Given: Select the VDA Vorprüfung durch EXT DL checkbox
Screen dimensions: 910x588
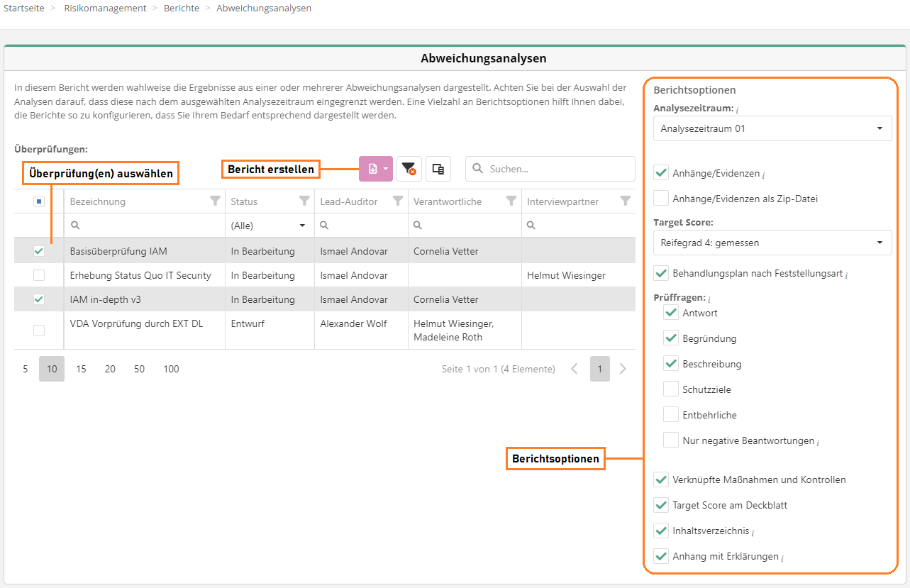Looking at the screenshot, I should [x=39, y=330].
